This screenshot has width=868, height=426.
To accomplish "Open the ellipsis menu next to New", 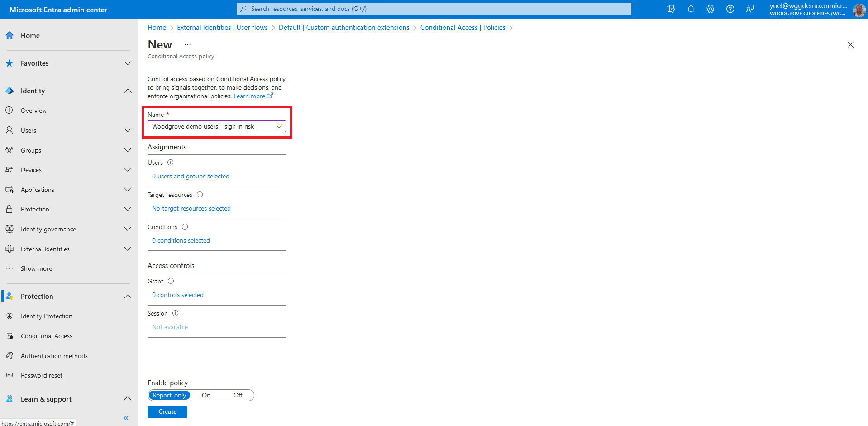I will 187,45.
